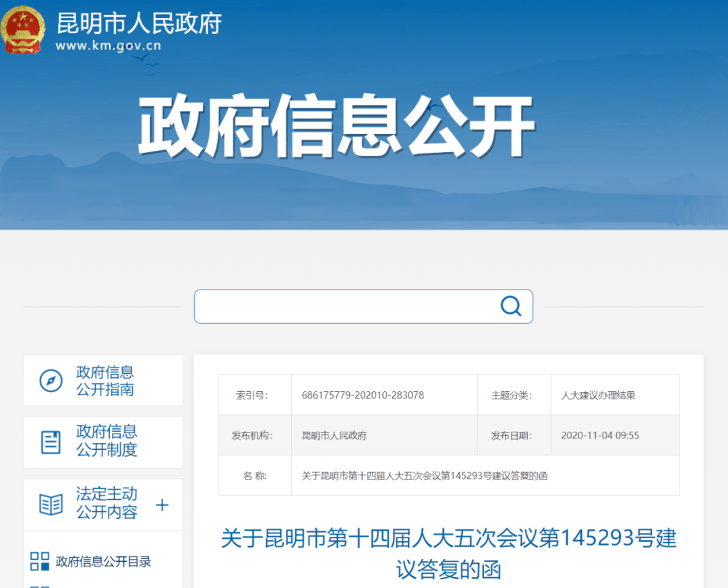Image resolution: width=728 pixels, height=588 pixels.
Task: Click the compass icon for 公开指南
Action: coord(51,381)
